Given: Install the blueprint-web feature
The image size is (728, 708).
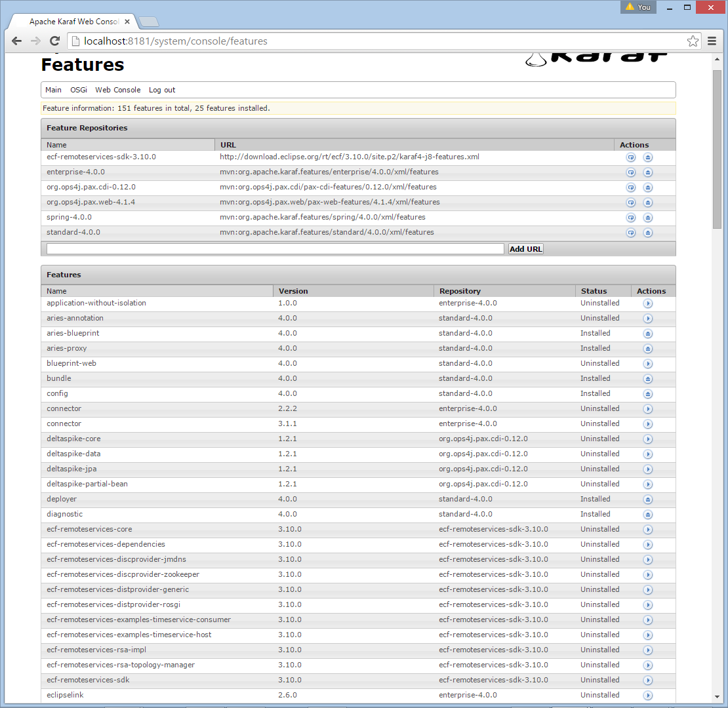Looking at the screenshot, I should coord(648,364).
